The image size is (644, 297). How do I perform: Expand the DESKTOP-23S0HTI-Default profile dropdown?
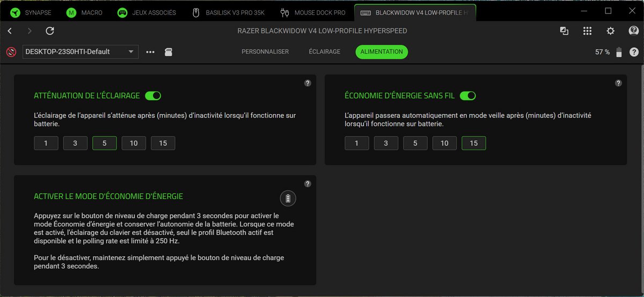pos(80,52)
